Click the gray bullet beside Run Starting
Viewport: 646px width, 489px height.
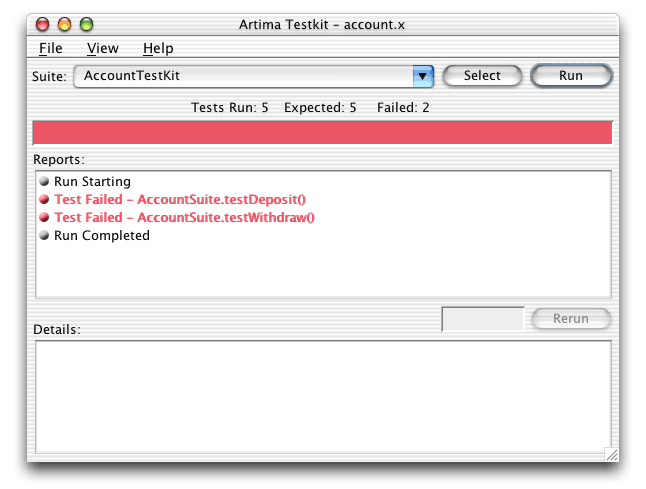coord(44,181)
